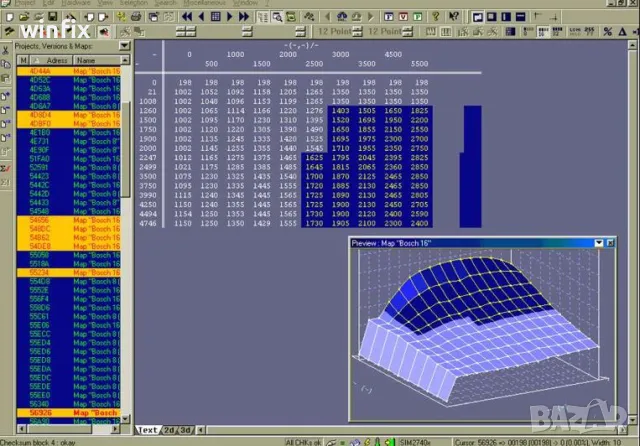Select map row at address 4E731
Image resolution: width=640 pixels, height=446 pixels.
coord(69,141)
